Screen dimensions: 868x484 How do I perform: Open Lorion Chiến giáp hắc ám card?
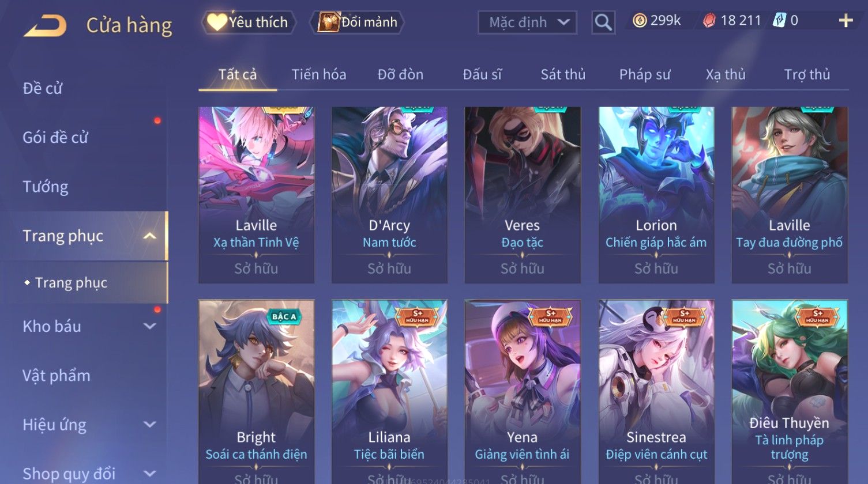click(x=656, y=195)
